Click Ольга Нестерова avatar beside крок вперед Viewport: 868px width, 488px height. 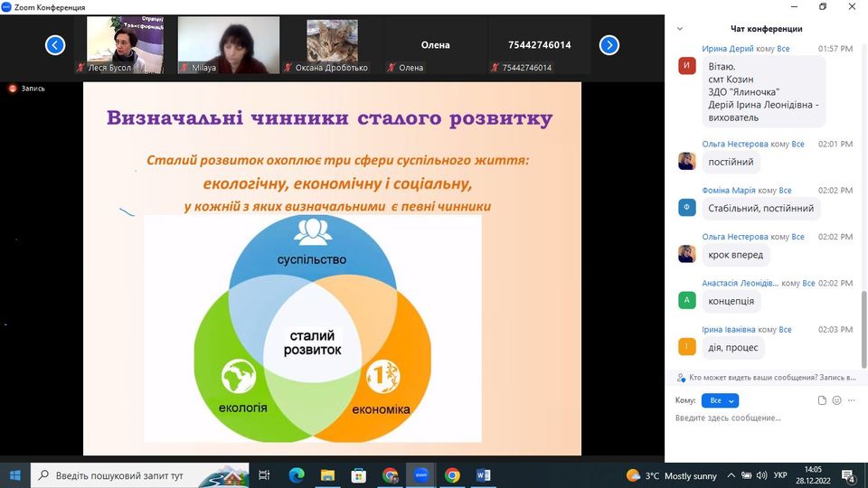click(x=687, y=254)
